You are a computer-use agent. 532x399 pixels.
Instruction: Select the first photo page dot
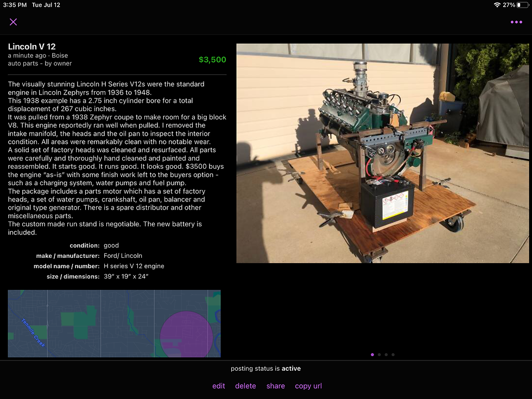point(372,354)
